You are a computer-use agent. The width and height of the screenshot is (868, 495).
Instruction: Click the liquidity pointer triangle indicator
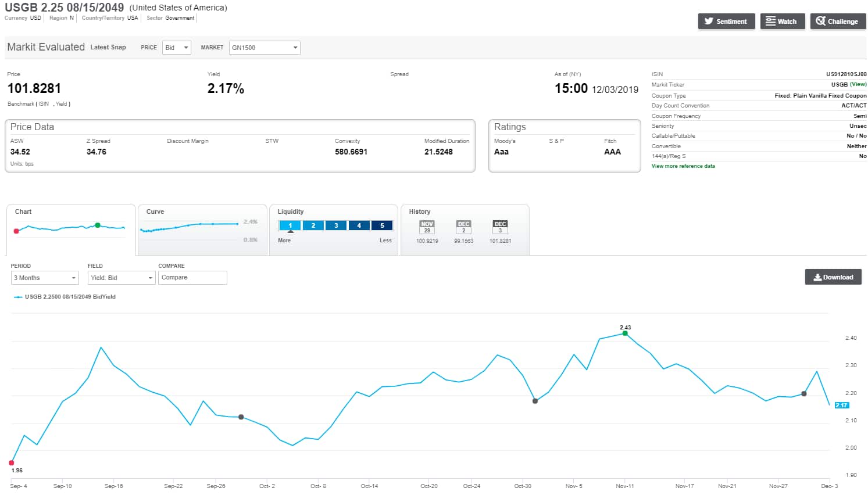point(291,232)
